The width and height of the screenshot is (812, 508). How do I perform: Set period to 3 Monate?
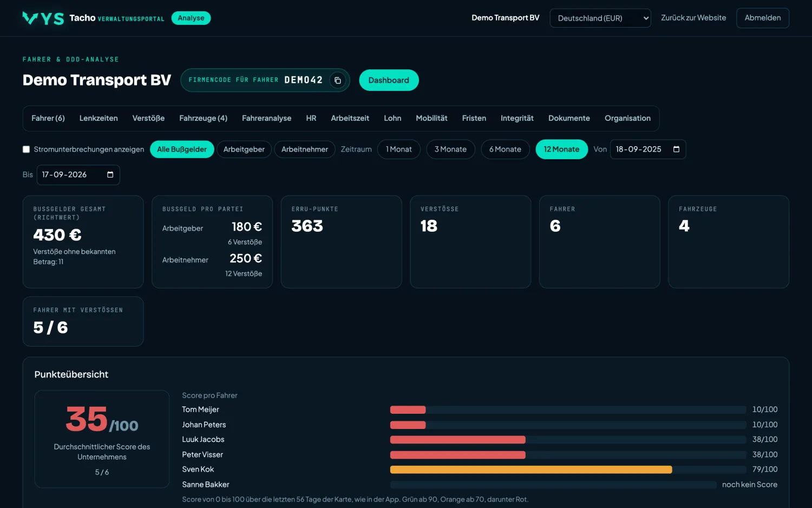coord(450,149)
